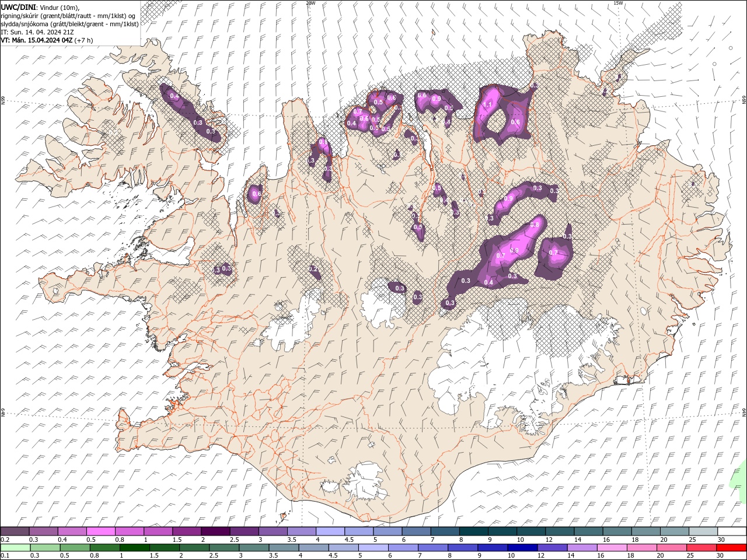The height and width of the screenshot is (560, 747).
Task: Click the '30' label under the red swatch
Action: [x=719, y=556]
